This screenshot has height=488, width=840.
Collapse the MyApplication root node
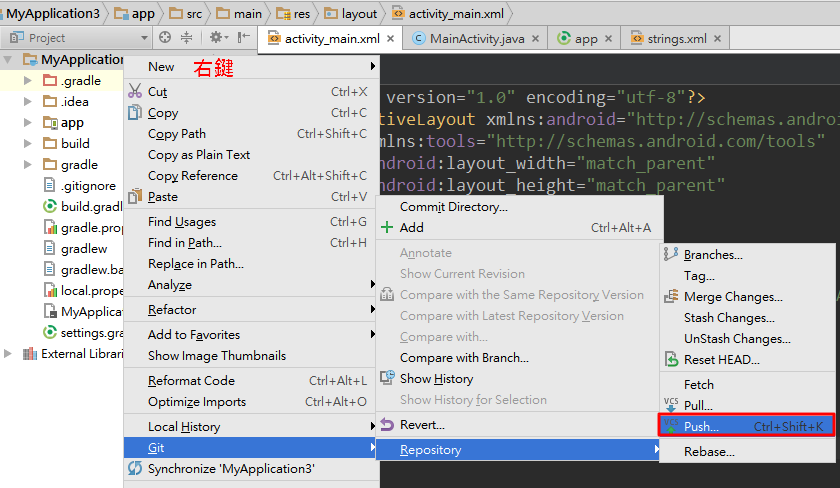coord(8,59)
